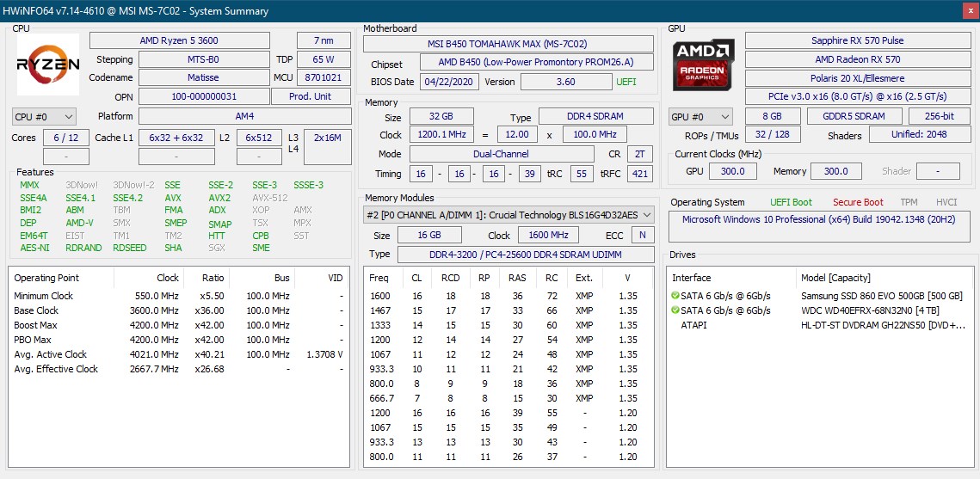The image size is (980, 479).
Task: Click the L1 cache 6x32 + 6x32 value
Action: coord(176,138)
